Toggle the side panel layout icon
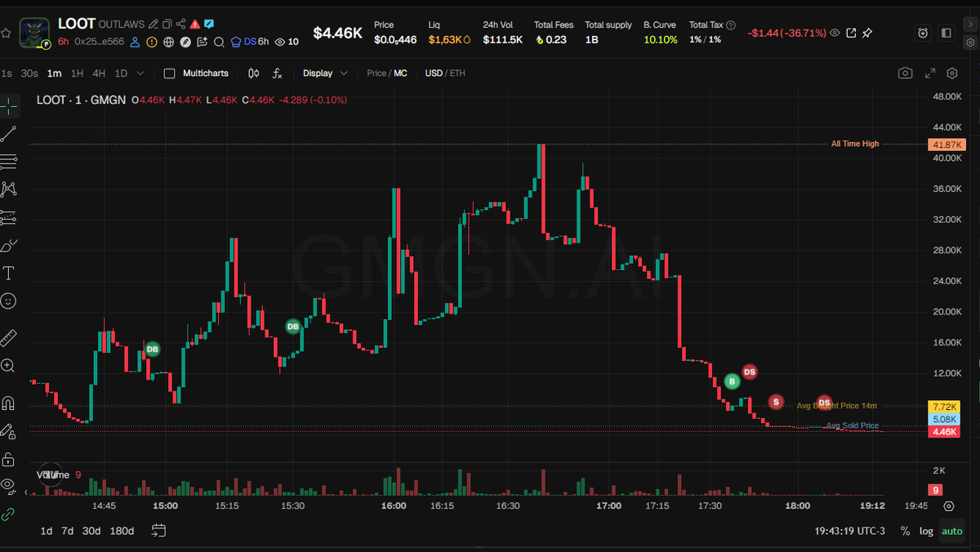The image size is (980, 552). 947,33
